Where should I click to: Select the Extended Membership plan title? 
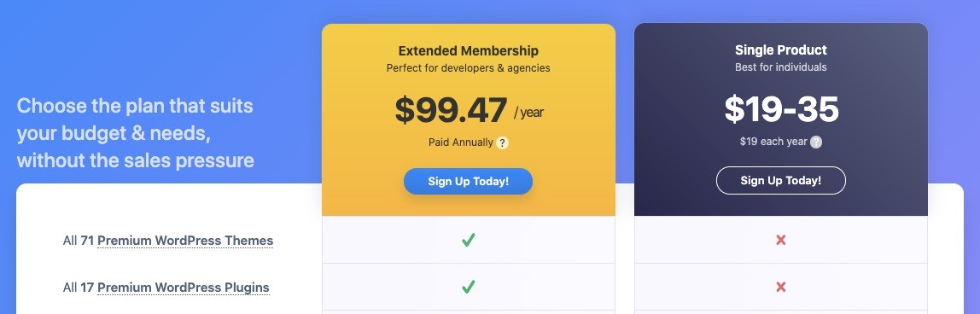click(468, 51)
